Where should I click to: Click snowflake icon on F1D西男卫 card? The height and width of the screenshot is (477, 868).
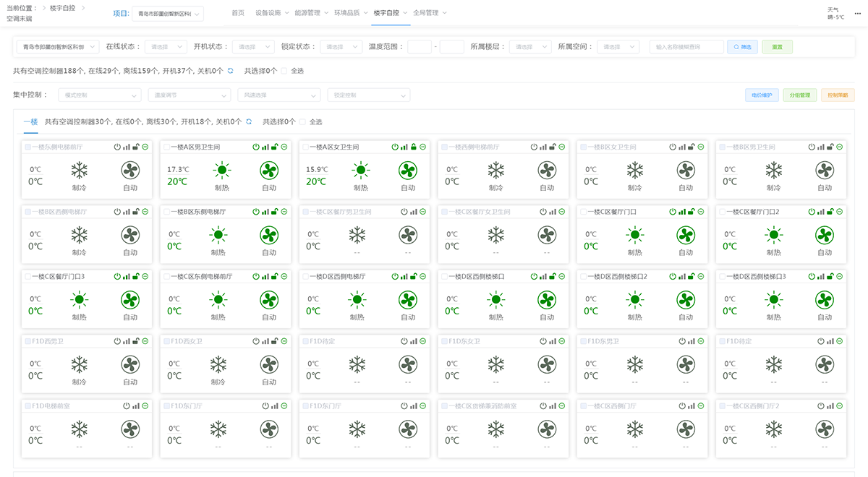click(79, 366)
